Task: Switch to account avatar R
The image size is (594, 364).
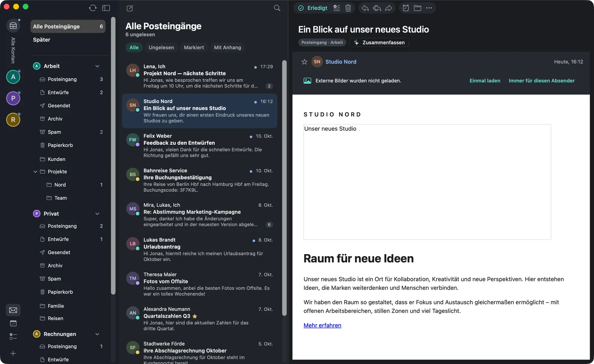Action: (13, 120)
